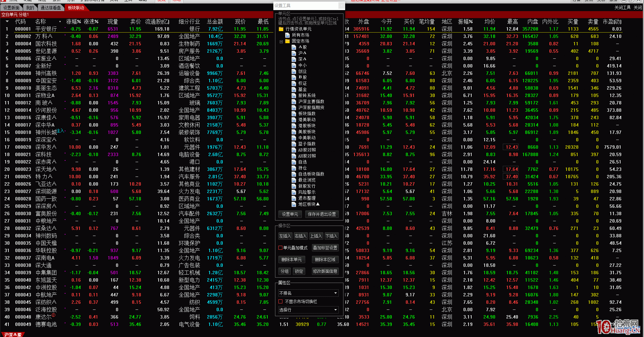The image size is (644, 337).
Task: Click the 右插入 button
Action: (x=301, y=236)
